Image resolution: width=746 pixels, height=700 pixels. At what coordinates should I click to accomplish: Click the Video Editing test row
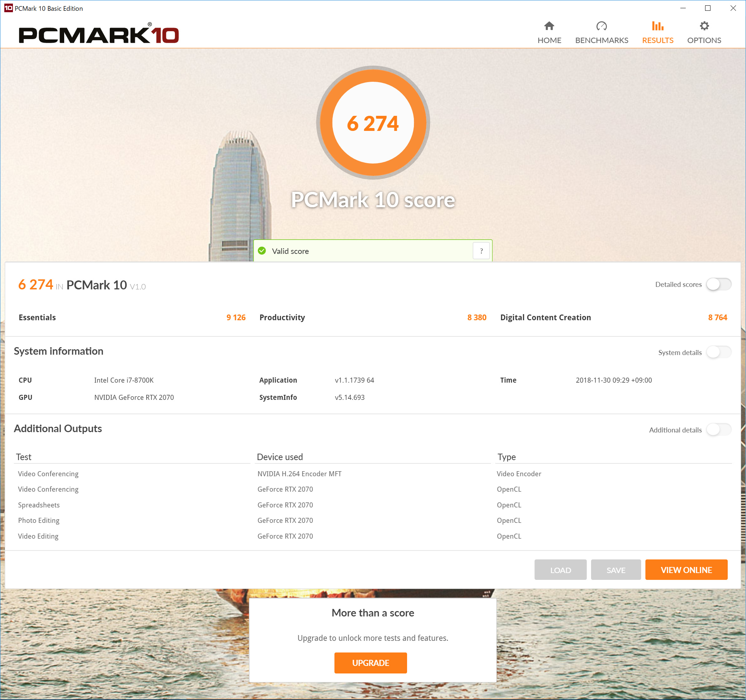tap(38, 536)
